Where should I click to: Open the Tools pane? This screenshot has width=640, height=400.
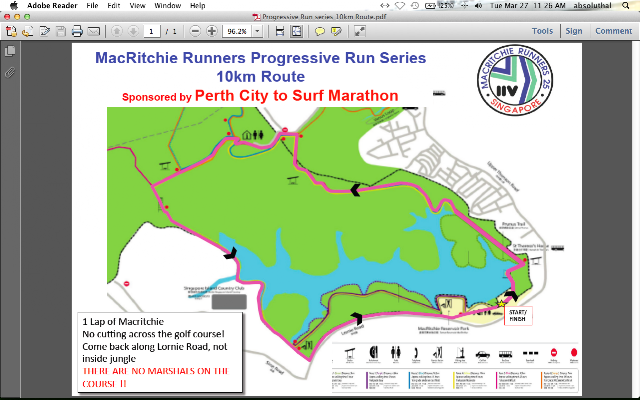coord(542,31)
